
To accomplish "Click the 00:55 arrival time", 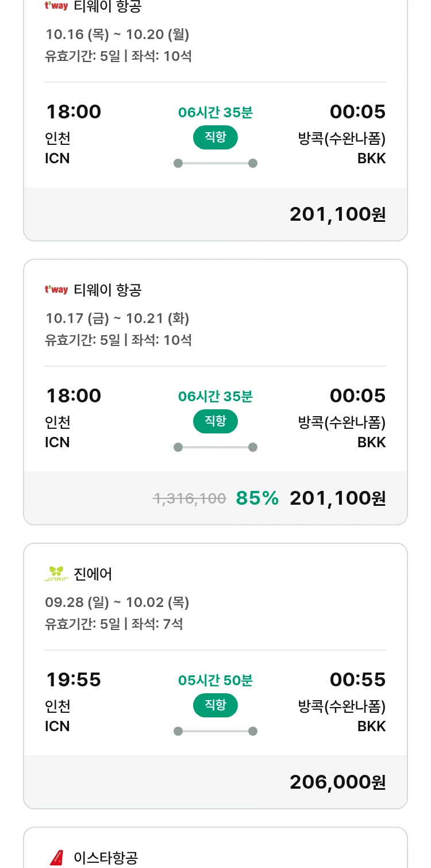I will click(x=357, y=679).
